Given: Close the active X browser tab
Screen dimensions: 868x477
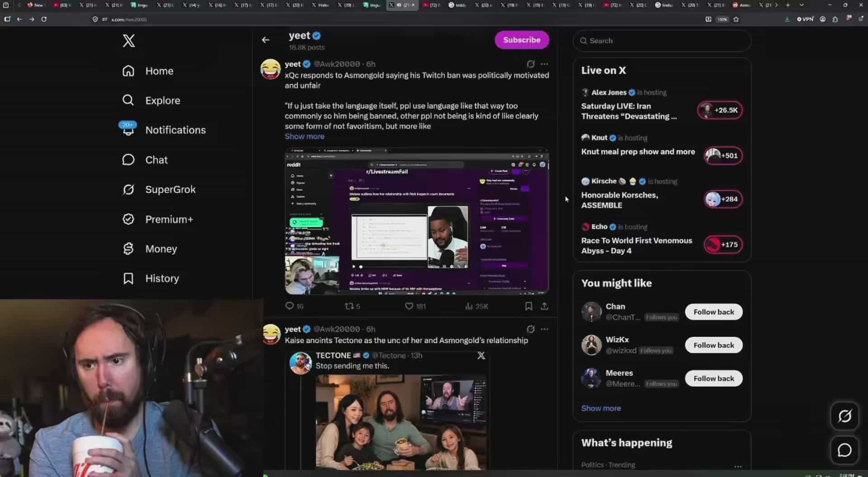Looking at the screenshot, I should (x=413, y=5).
